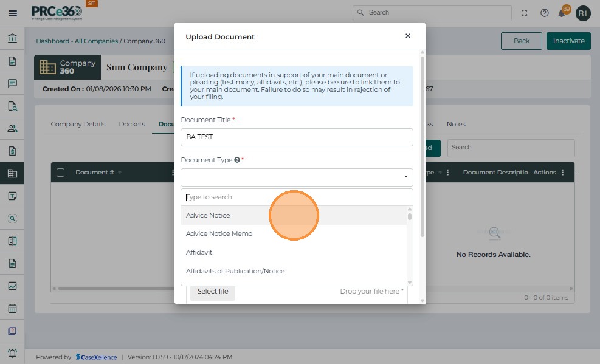Open the hamburger navigation menu
Screen dimensions: 600x364
click(12, 13)
